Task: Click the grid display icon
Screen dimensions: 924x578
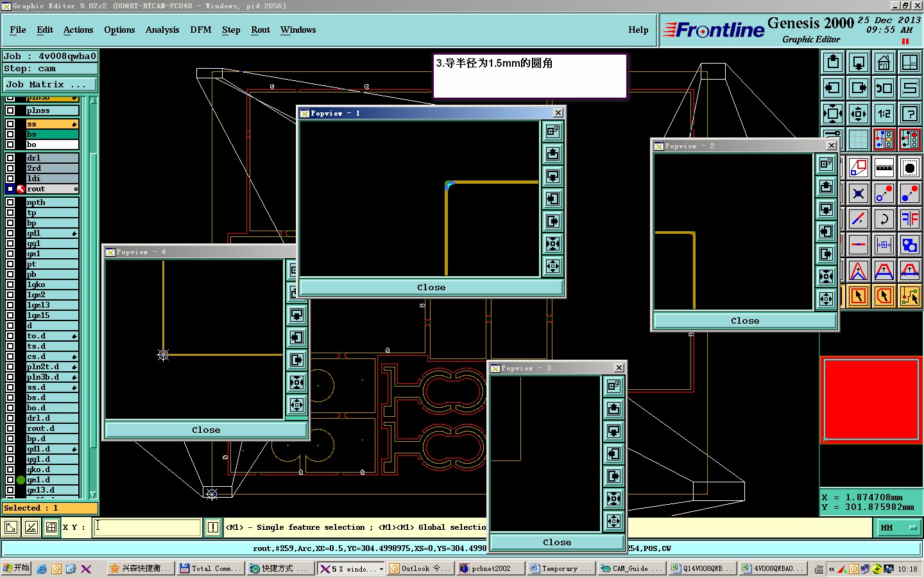Action: [x=859, y=139]
